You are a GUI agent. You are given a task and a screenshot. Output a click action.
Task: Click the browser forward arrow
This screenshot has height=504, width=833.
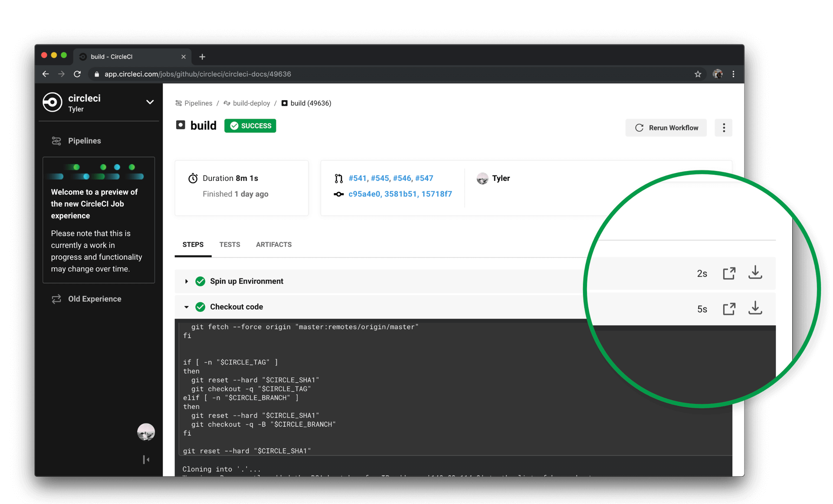tap(61, 74)
